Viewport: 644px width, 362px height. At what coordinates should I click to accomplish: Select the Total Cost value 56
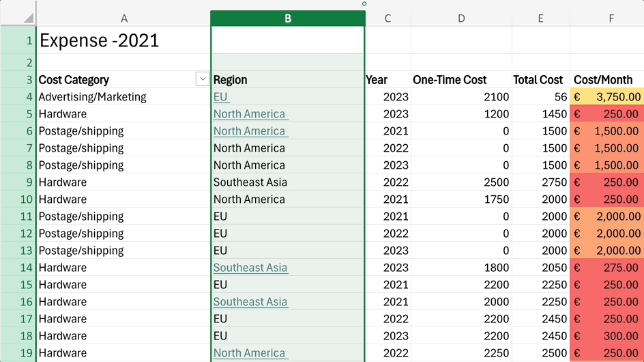540,97
